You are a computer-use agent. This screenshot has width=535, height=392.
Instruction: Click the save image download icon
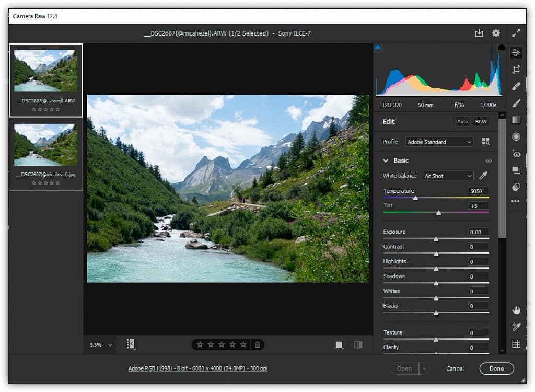click(479, 33)
